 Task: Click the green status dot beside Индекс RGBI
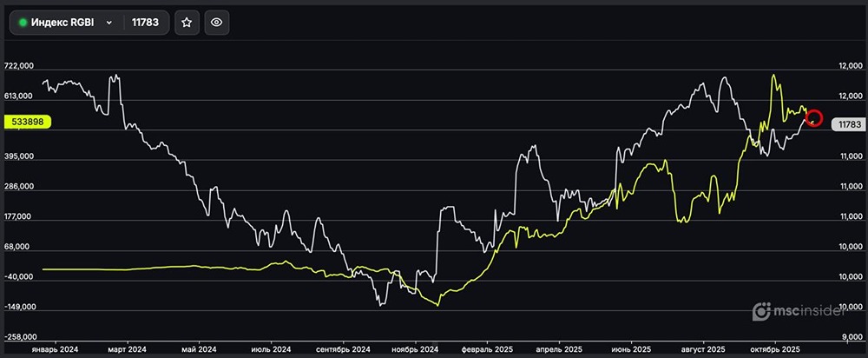click(x=23, y=23)
